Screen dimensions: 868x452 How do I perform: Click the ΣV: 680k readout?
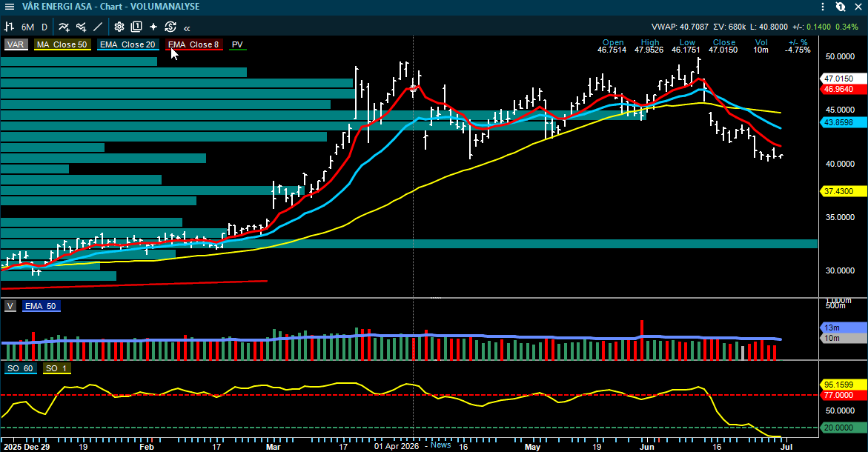click(x=729, y=27)
